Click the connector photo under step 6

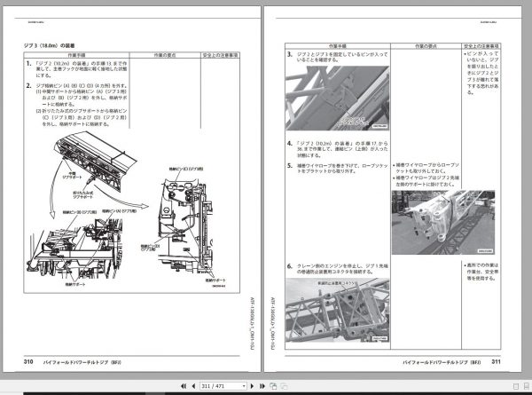(338, 310)
